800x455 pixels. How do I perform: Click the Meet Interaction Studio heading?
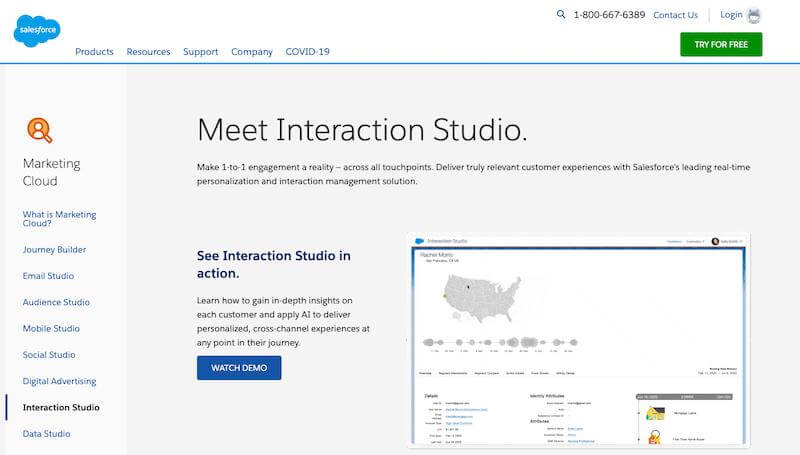click(x=362, y=130)
